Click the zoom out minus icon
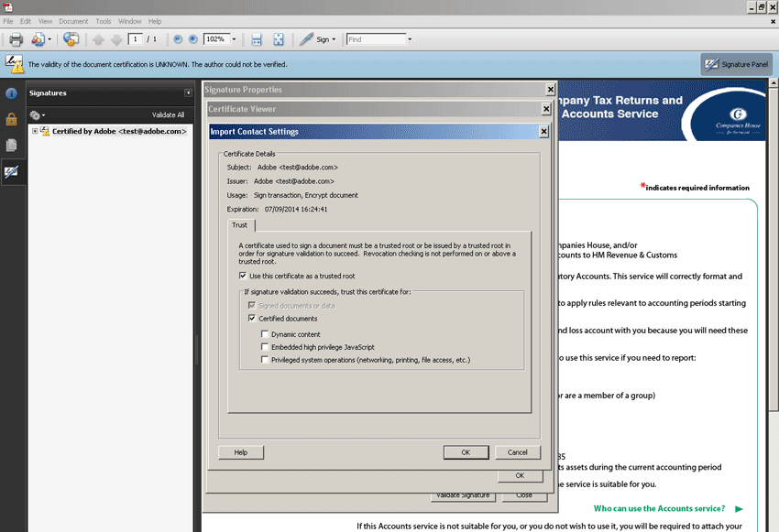Viewport: 779px width, 532px height. pos(178,39)
